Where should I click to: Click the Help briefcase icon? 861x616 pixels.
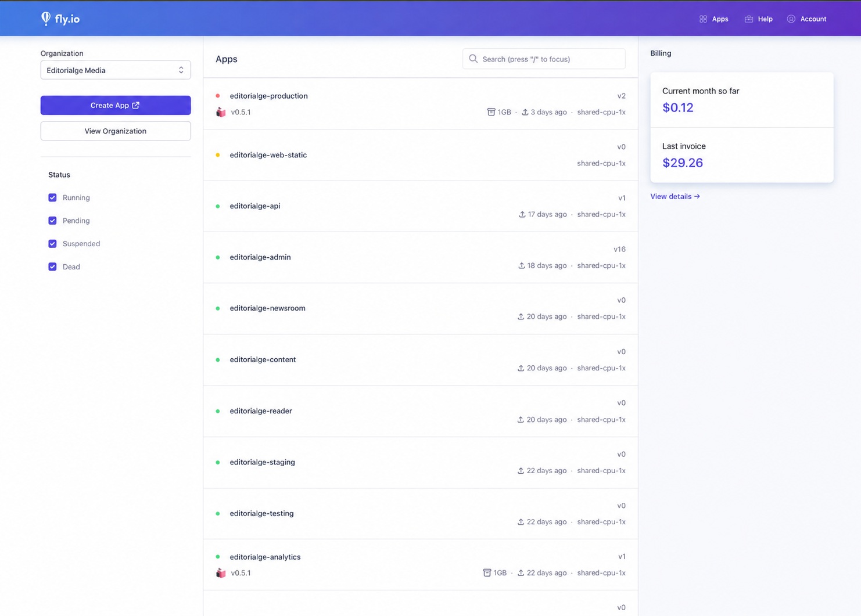click(x=749, y=19)
